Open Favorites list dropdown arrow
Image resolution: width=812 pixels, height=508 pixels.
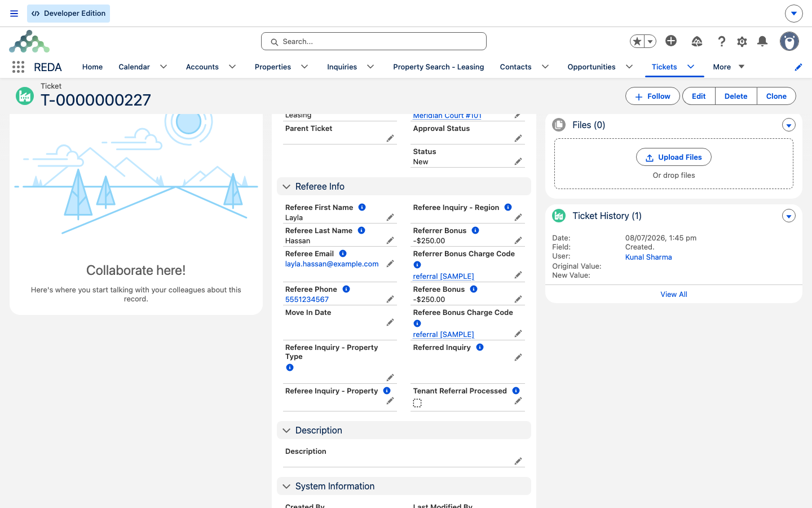click(650, 41)
